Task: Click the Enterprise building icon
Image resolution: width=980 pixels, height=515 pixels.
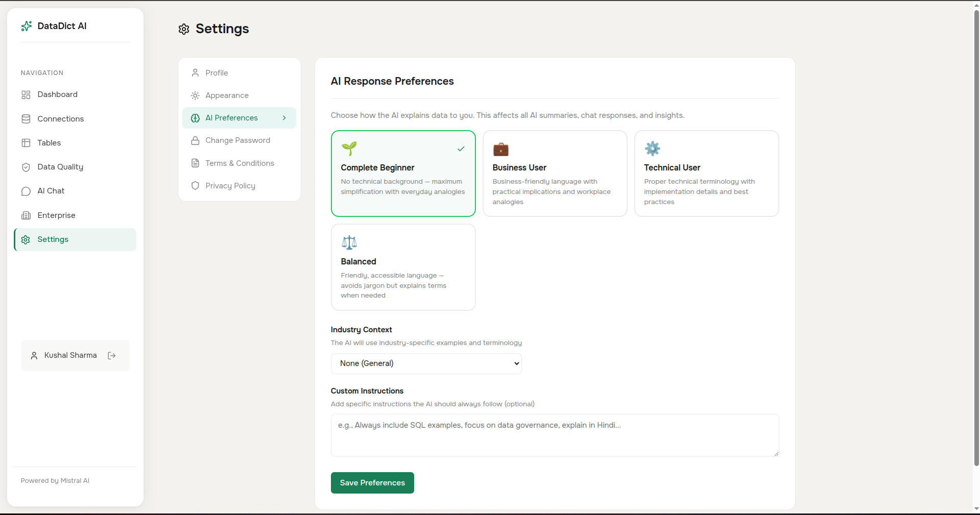Action: click(x=26, y=215)
